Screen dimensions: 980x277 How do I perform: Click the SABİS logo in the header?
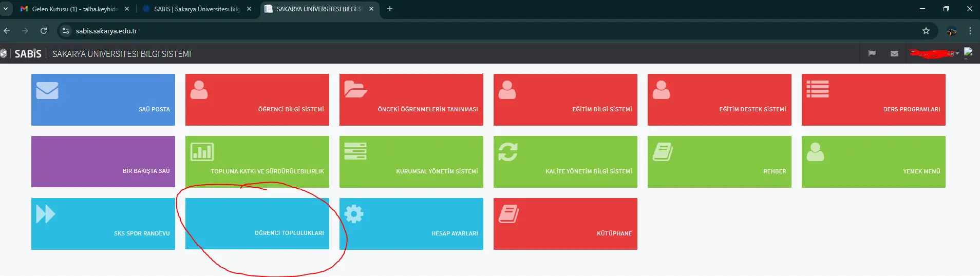coord(28,54)
